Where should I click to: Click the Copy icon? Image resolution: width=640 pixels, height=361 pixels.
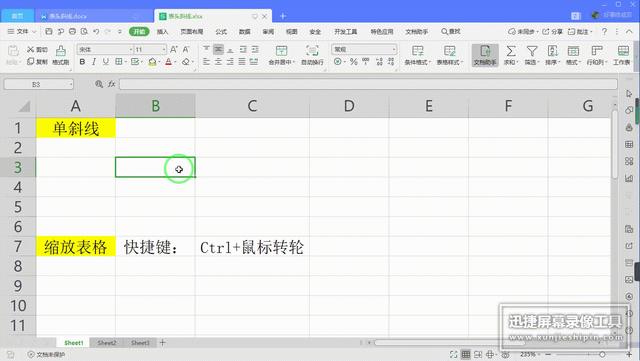point(31,62)
